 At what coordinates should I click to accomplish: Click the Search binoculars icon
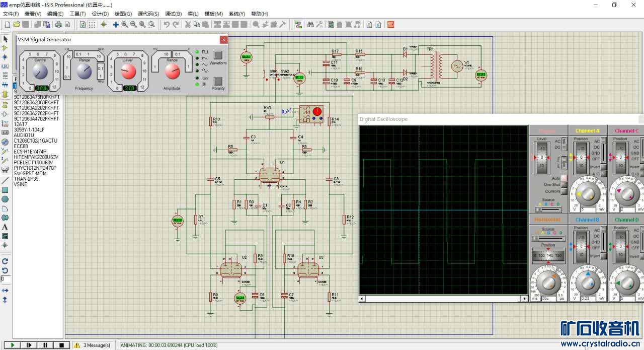pos(310,24)
